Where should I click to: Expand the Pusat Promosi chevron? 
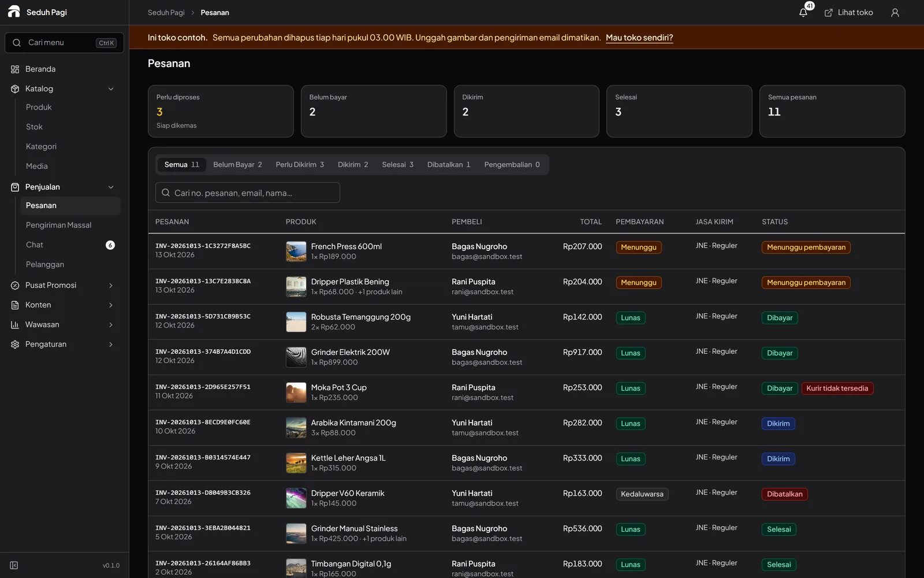[x=111, y=286]
